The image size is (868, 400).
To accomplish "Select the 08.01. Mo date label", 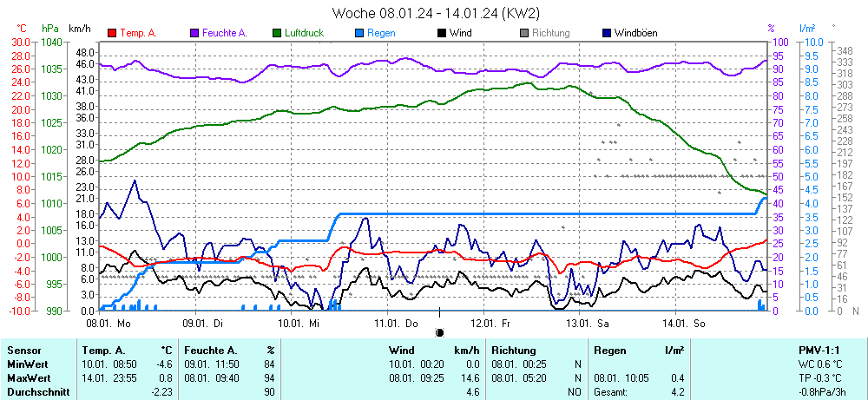I will pos(108,322).
